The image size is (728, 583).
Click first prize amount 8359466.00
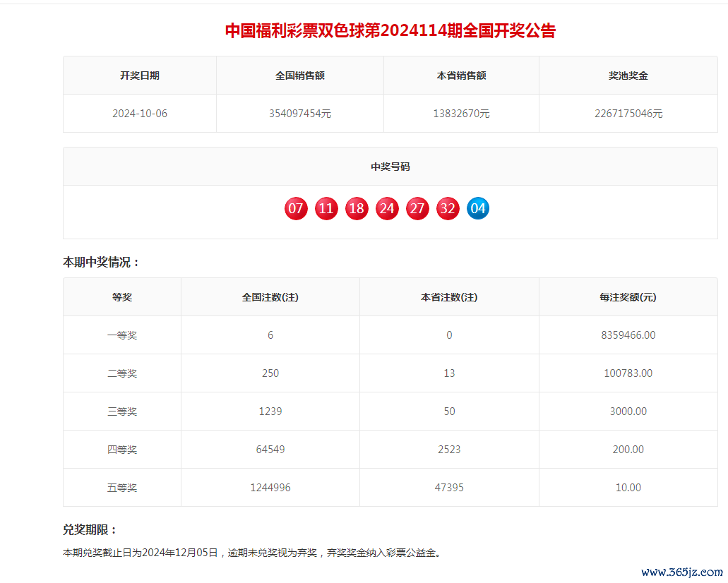(628, 335)
